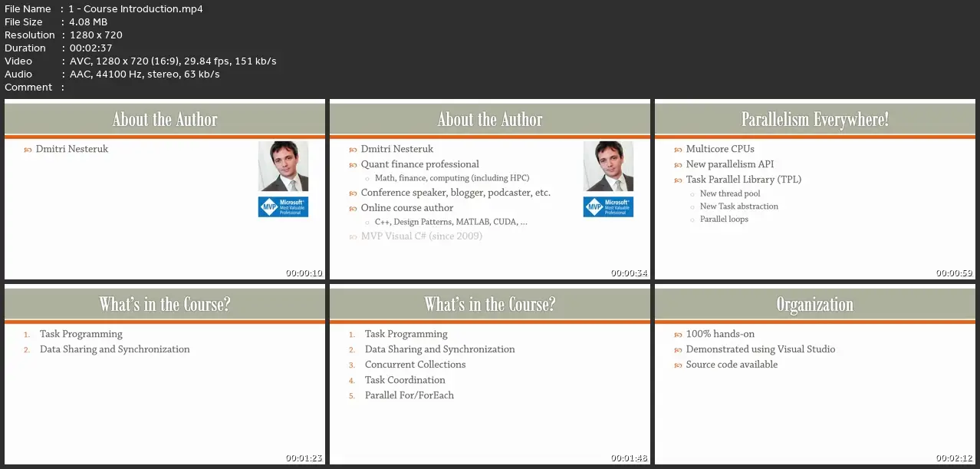The width and height of the screenshot is (980, 469).
Task: Click the 'File Size' label
Action: click(x=24, y=22)
